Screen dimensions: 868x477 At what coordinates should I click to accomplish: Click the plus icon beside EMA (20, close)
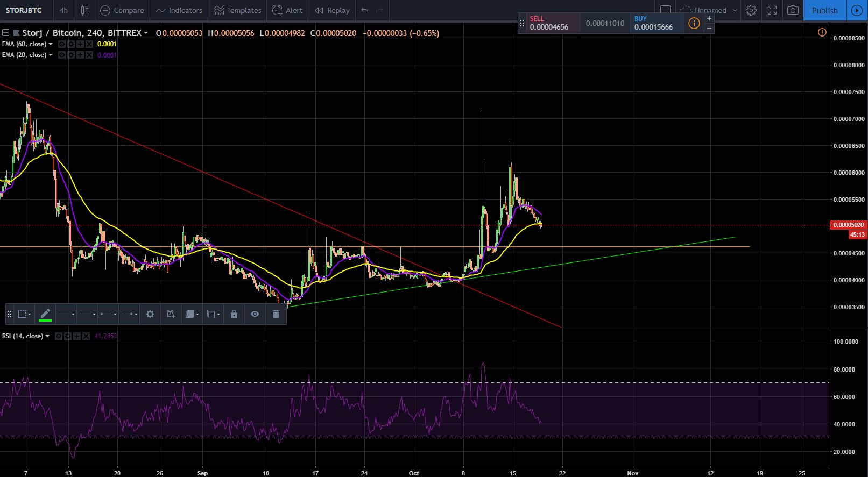80,55
